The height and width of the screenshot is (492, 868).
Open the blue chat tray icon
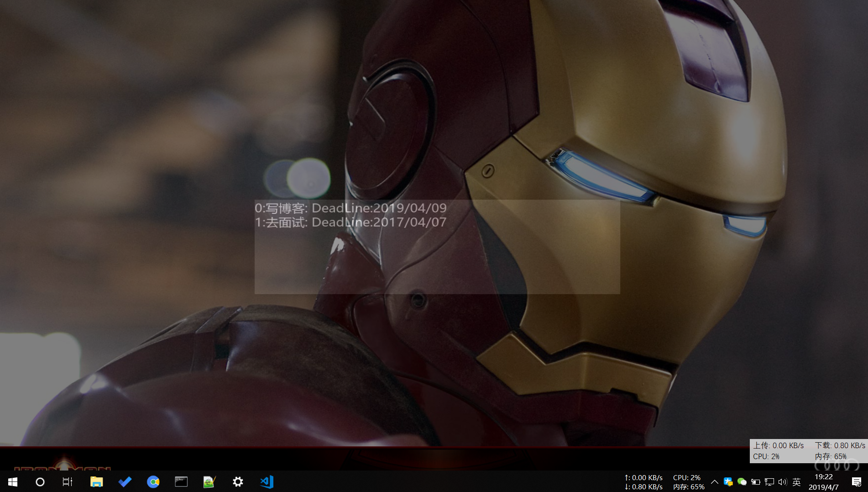(x=728, y=481)
